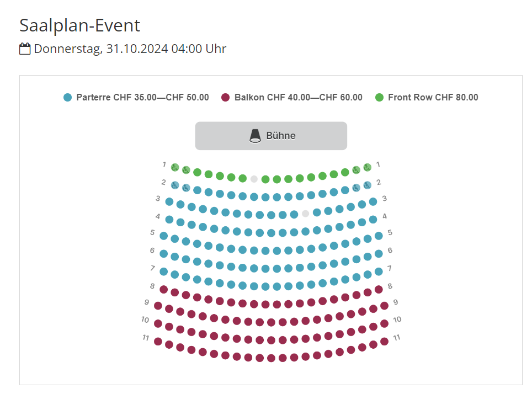Screen dimensions: 532x394
Task: Click the grey unavailable seat in row 1
Action: (254, 179)
